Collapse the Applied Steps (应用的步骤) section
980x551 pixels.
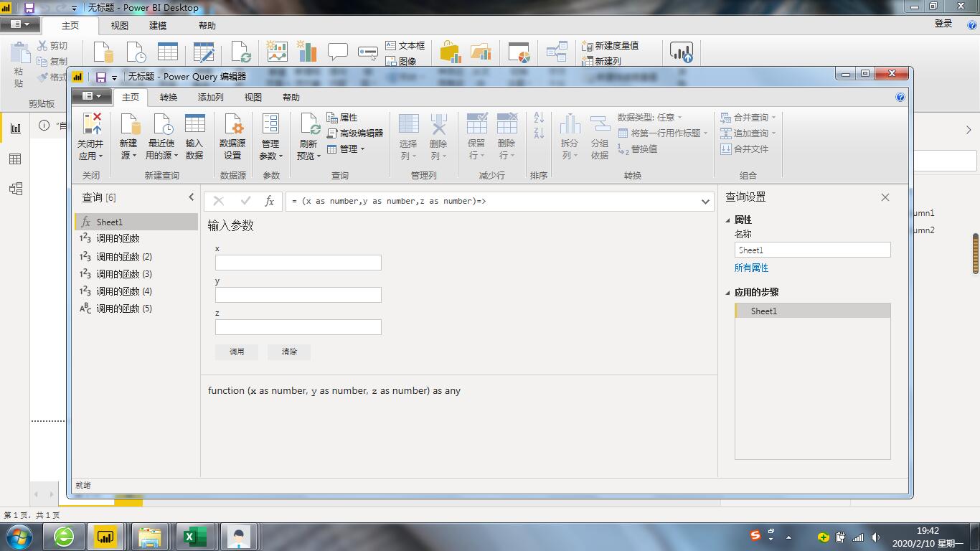[x=728, y=293]
